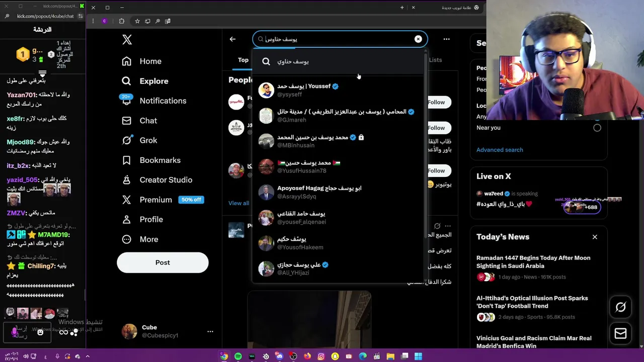
Task: Open Grok from the sidebar
Action: 139,140
